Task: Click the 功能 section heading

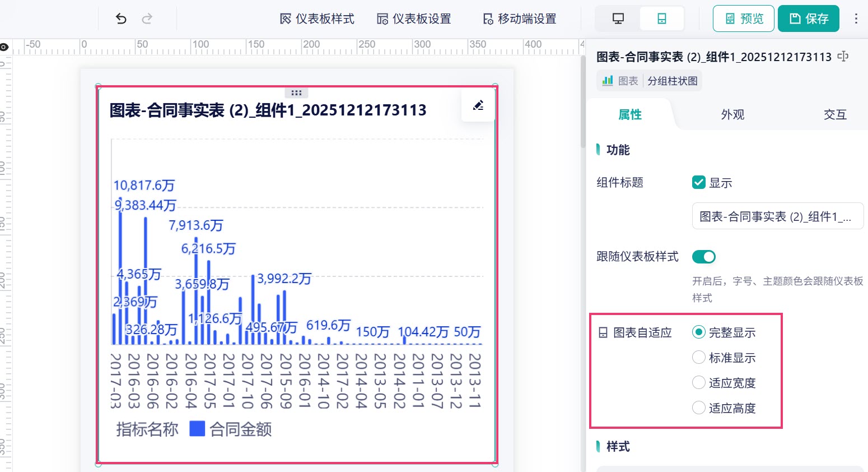Action: tap(618, 150)
